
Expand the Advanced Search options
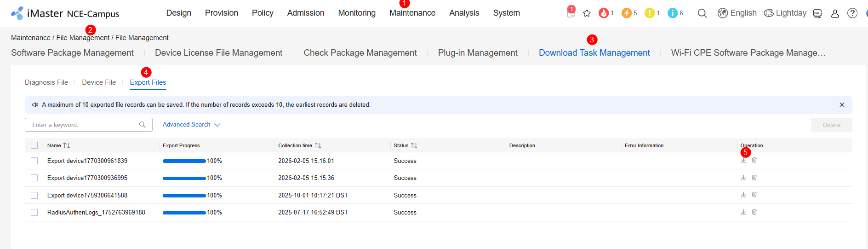click(x=191, y=125)
